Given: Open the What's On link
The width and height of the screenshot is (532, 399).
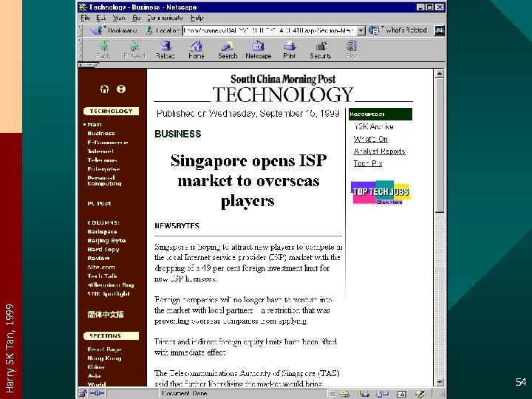Looking at the screenshot, I should tap(370, 139).
